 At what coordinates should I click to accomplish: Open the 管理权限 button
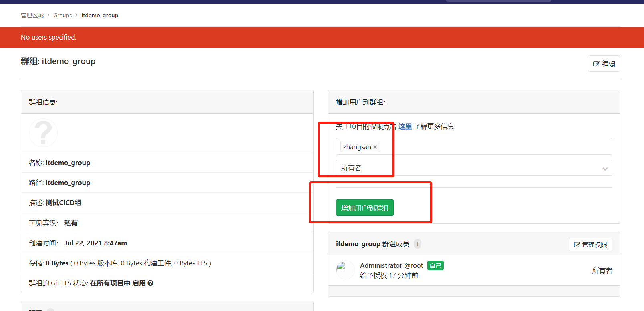[x=590, y=245]
